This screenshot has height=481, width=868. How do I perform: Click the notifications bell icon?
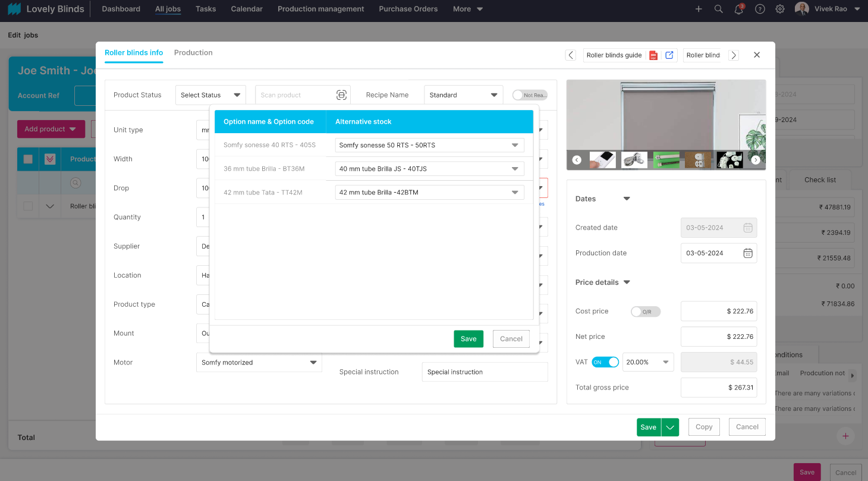(739, 9)
